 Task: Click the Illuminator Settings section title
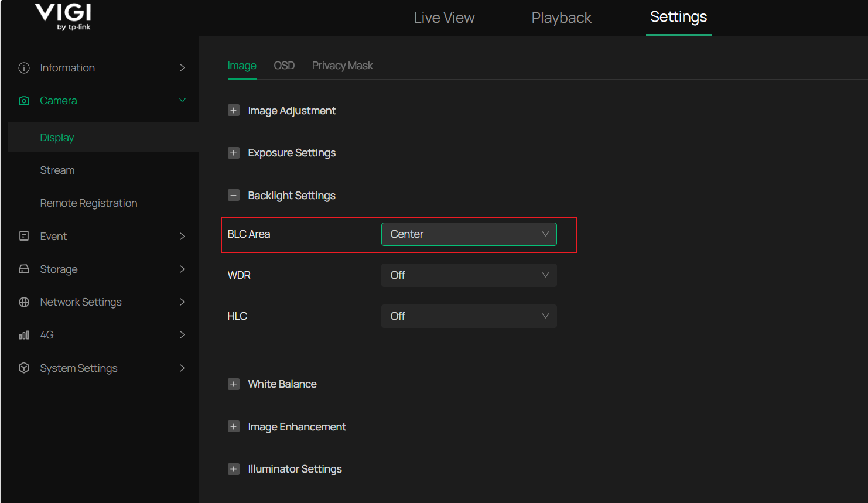(295, 469)
